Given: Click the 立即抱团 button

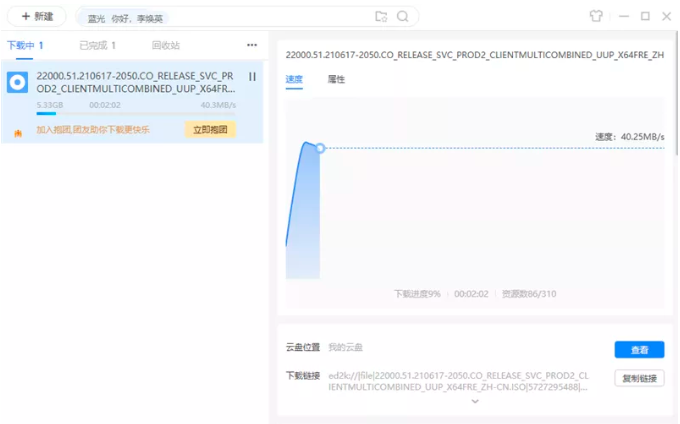Looking at the screenshot, I should [210, 130].
